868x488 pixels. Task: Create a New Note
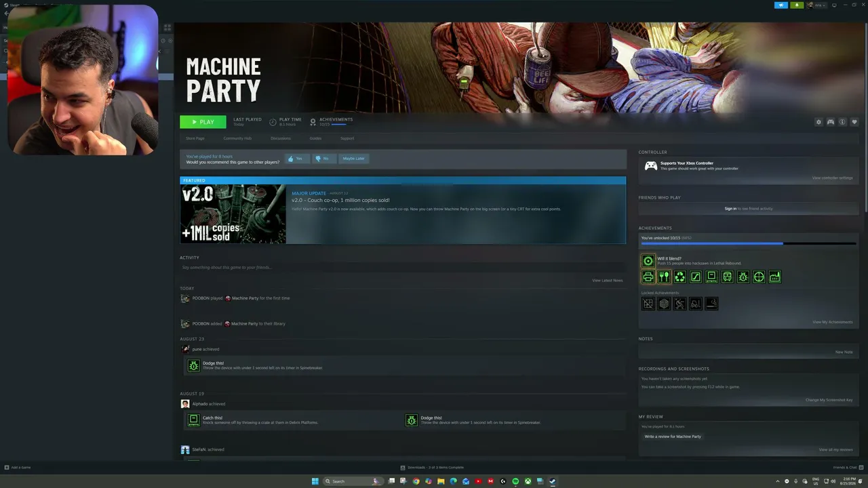tap(844, 352)
